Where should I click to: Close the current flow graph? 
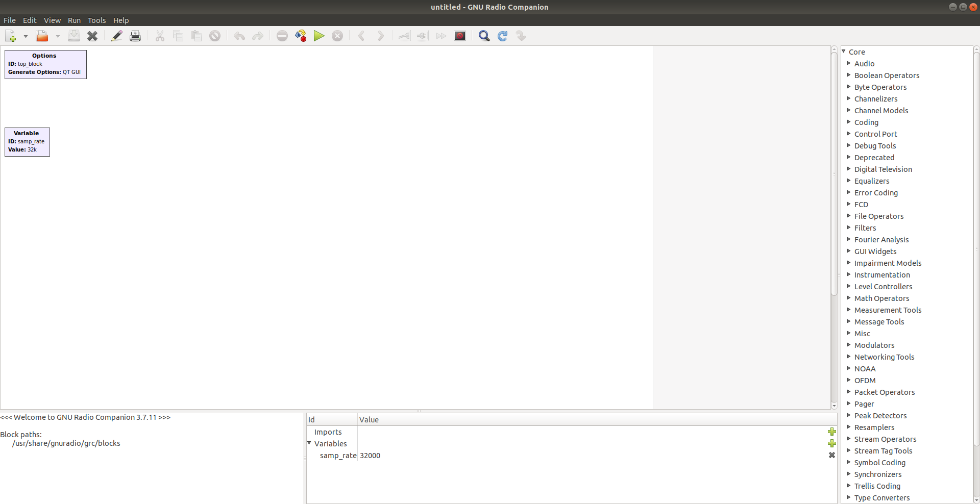click(x=92, y=36)
